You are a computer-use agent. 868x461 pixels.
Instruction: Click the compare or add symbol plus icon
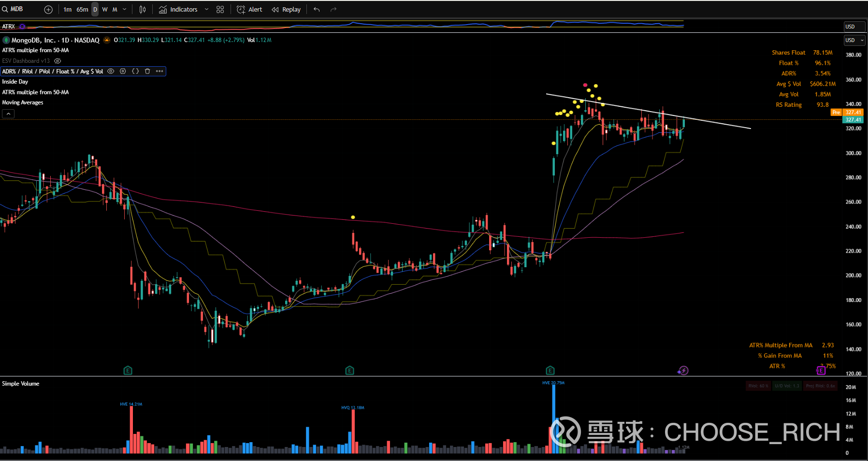pos(48,10)
